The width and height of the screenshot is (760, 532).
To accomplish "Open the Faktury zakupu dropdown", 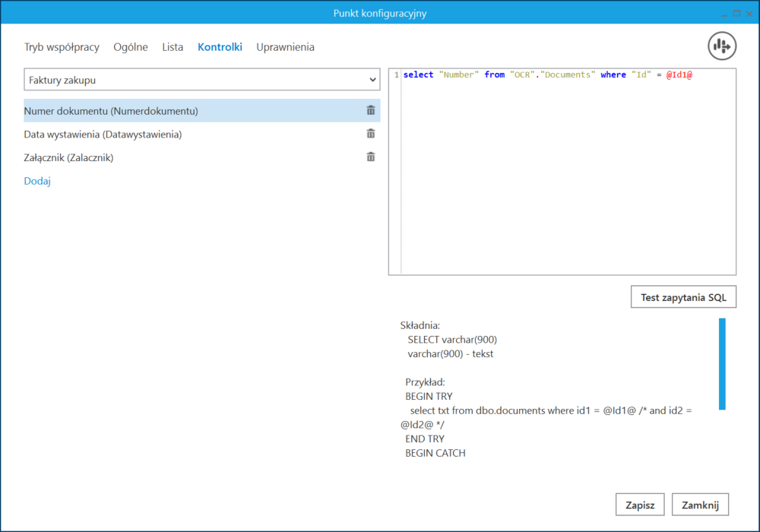I will click(201, 80).
